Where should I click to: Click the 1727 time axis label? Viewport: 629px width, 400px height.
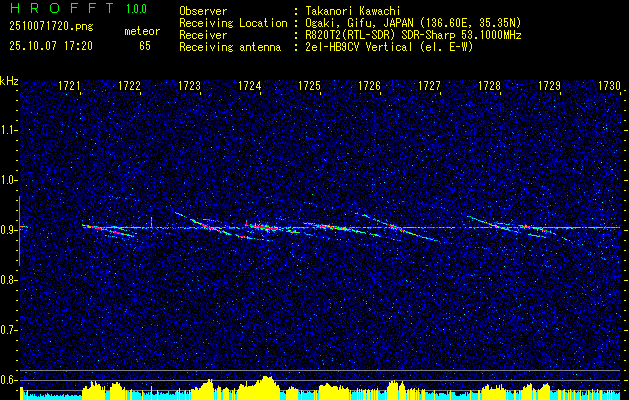coord(430,86)
